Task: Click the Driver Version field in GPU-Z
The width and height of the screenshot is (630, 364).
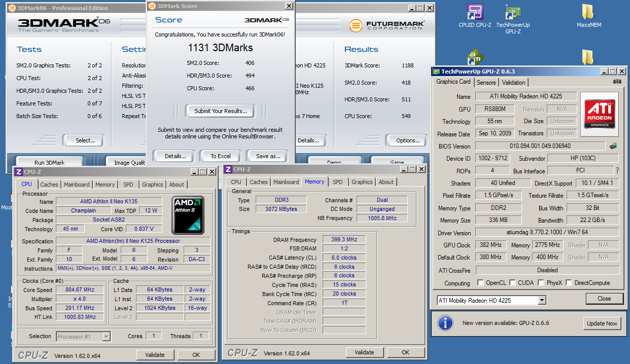Action: coord(547,233)
